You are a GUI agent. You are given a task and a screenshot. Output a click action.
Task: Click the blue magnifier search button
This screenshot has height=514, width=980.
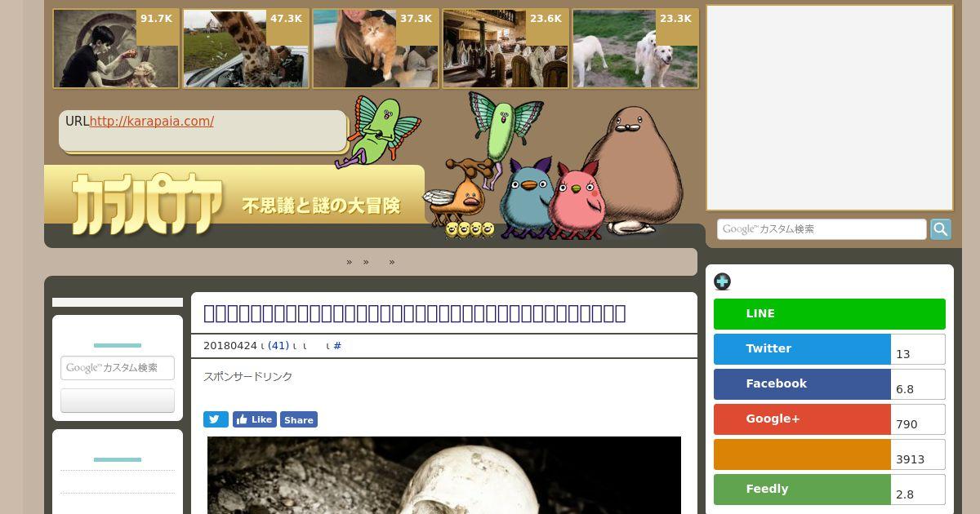click(941, 229)
